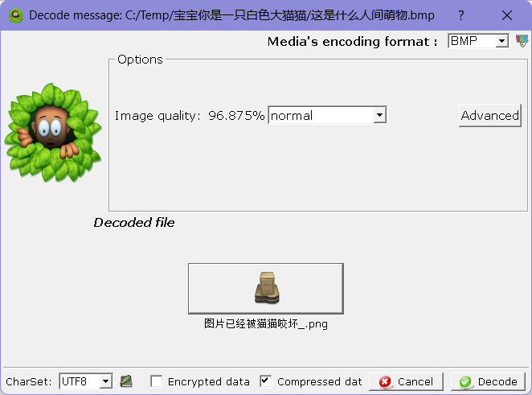Open the decoded file cardboard box icon
Screen dimensions: 532x395
(266, 288)
